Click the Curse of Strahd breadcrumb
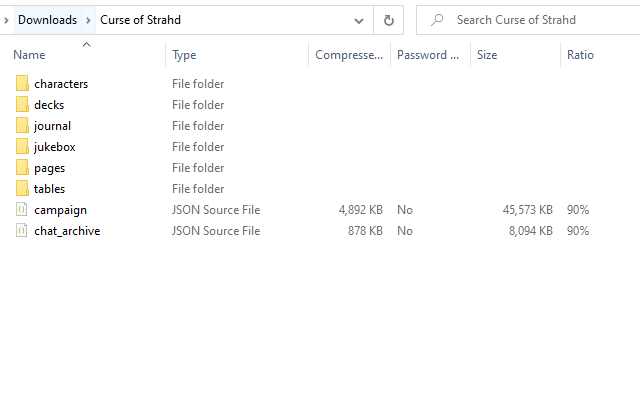The image size is (640, 400). [140, 20]
